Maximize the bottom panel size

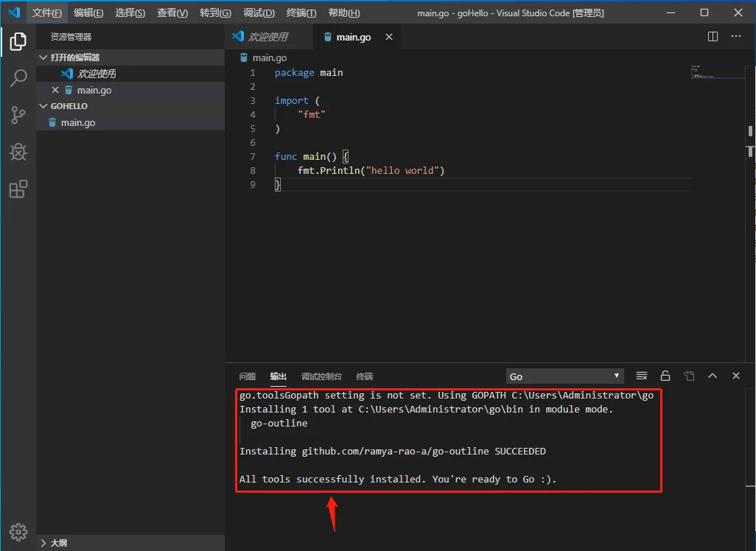[712, 376]
